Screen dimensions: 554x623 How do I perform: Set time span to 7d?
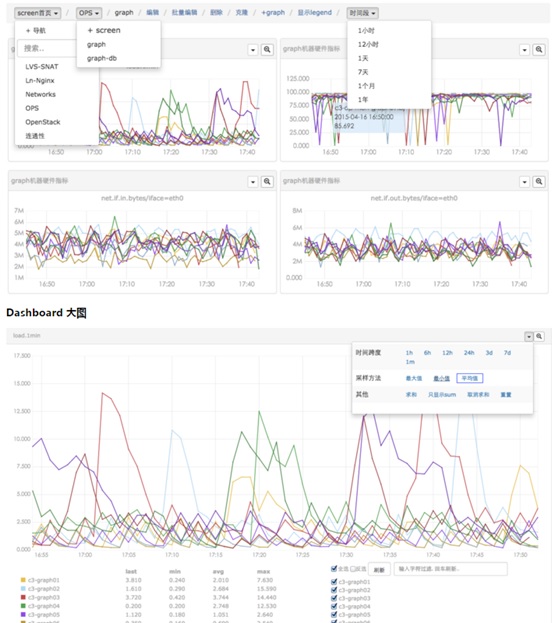[508, 353]
